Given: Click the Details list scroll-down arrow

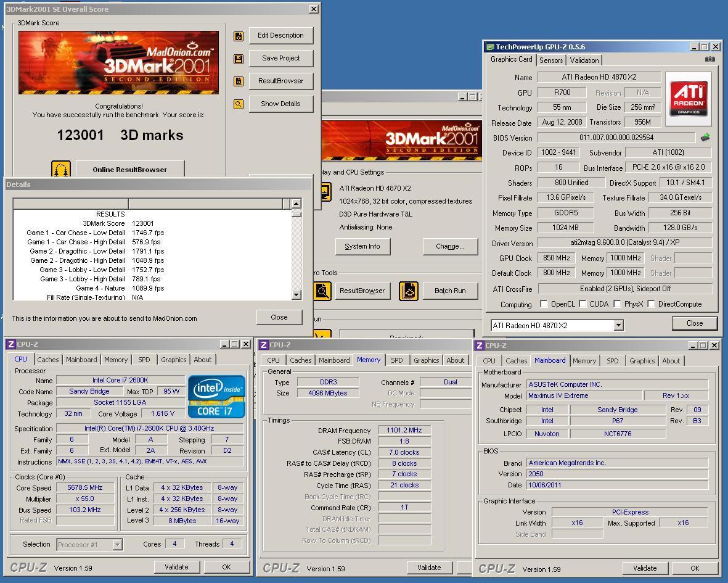Looking at the screenshot, I should (x=297, y=294).
